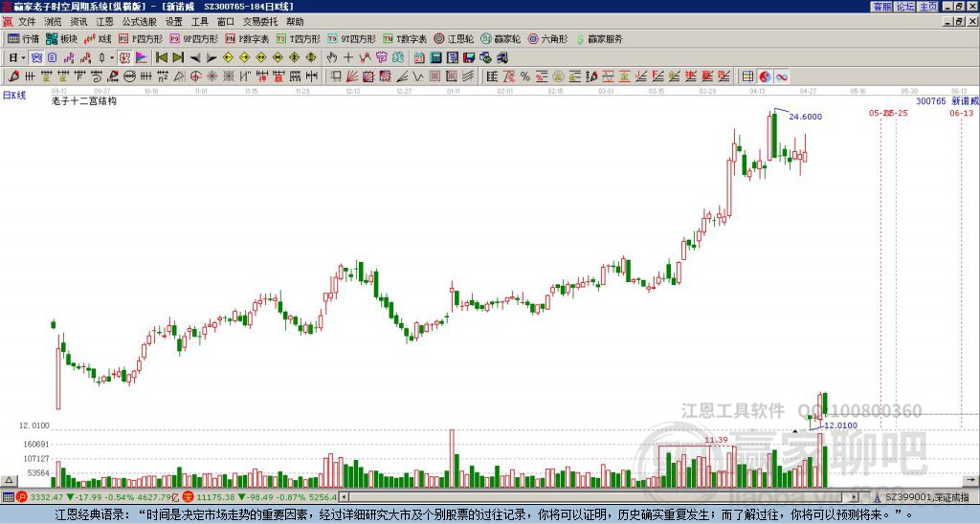
Task: Select Gann fan lines tool
Action: pyautogui.click(x=352, y=76)
